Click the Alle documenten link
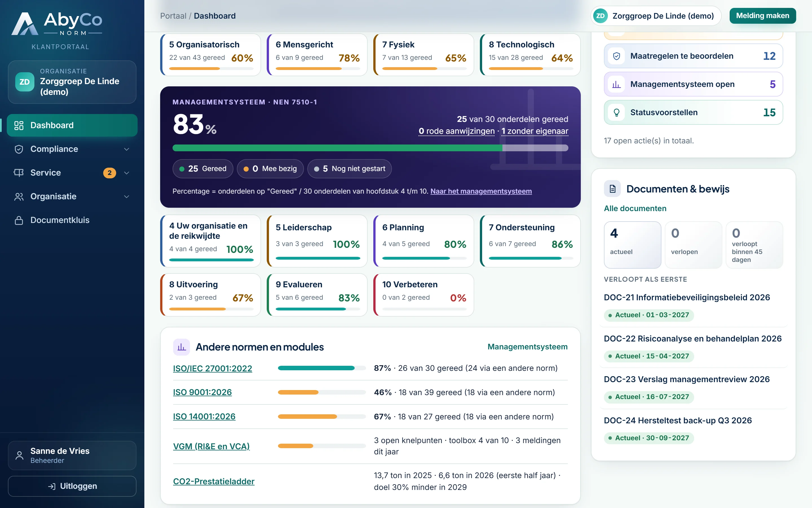Screen dimensions: 812x508 pos(635,208)
